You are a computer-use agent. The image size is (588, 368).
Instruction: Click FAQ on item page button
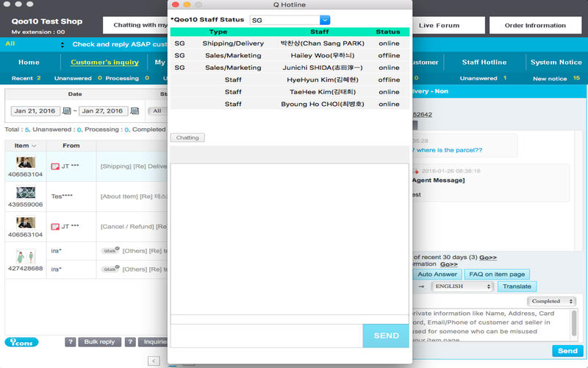[497, 274]
